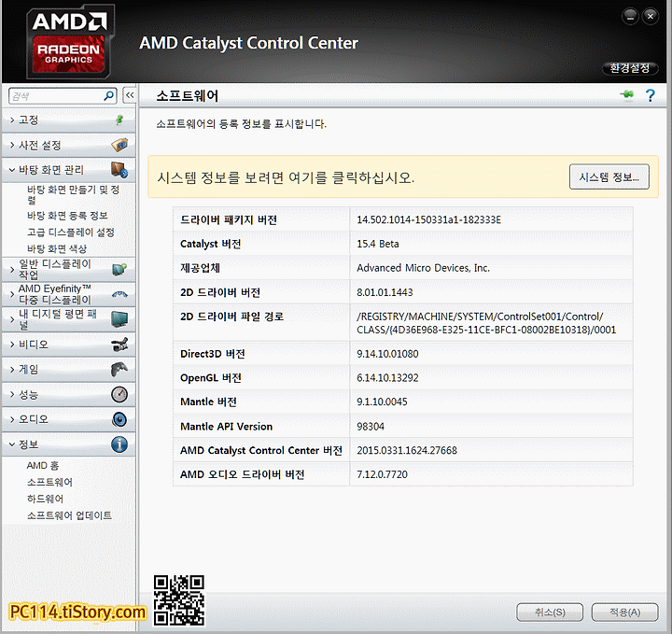Click the 바탕 화면 관리 monitor icon
672x634 pixels.
pos(119,170)
